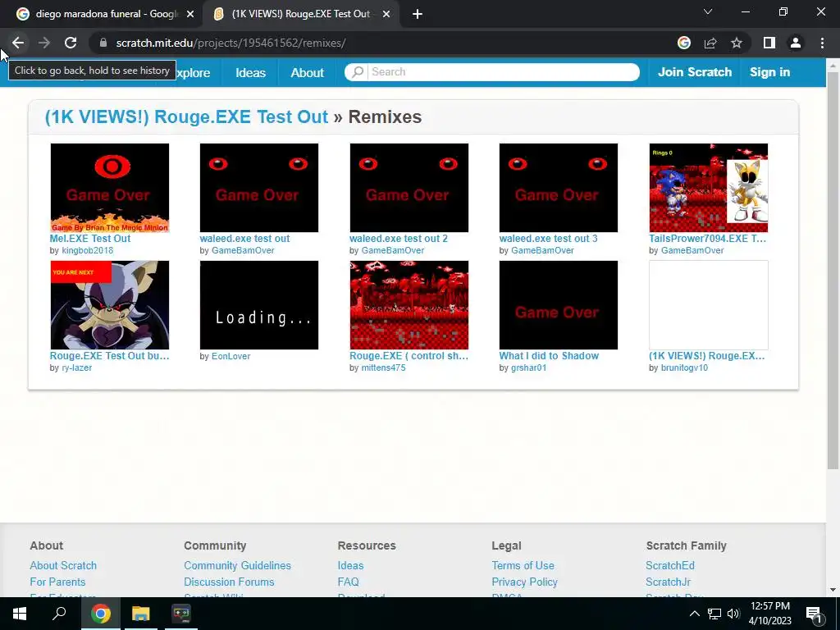This screenshot has width=840, height=630.
Task: Open the Chrome profile icon
Action: pos(796,43)
